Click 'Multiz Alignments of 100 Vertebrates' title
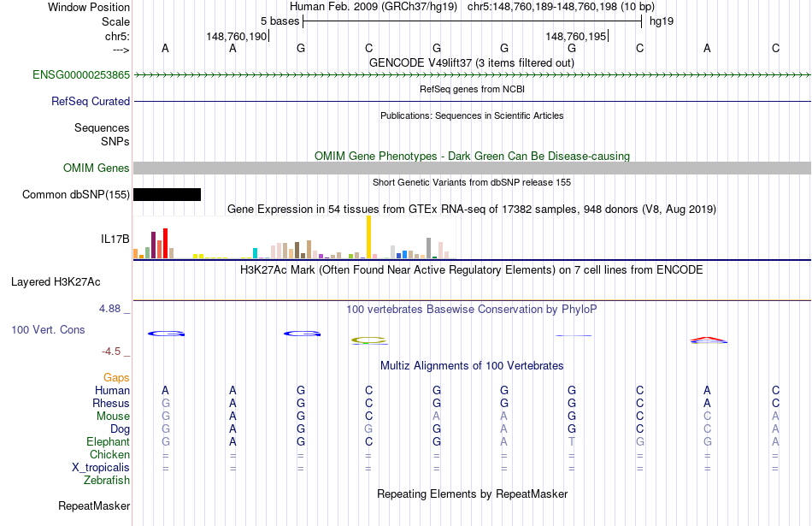 pos(472,366)
